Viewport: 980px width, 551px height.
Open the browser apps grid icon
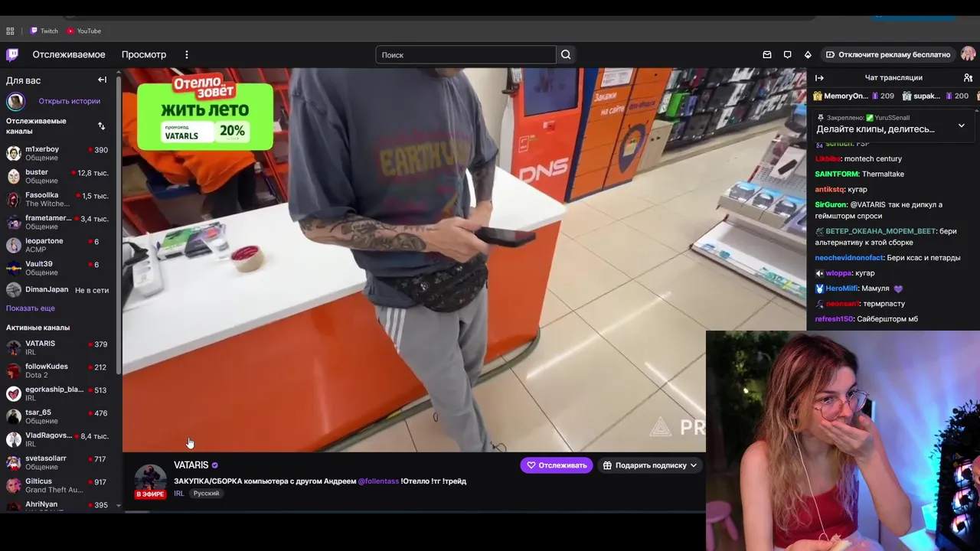10,31
